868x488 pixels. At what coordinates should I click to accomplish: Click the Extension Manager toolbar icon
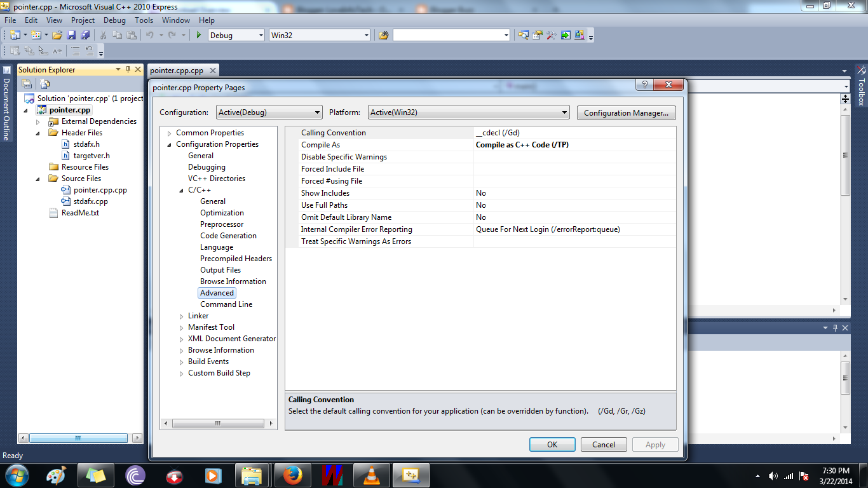pos(580,36)
